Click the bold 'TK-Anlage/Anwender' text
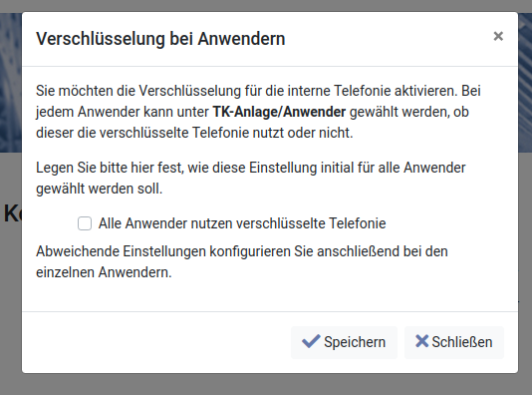Viewport: 532px width, 395px height. click(279, 112)
